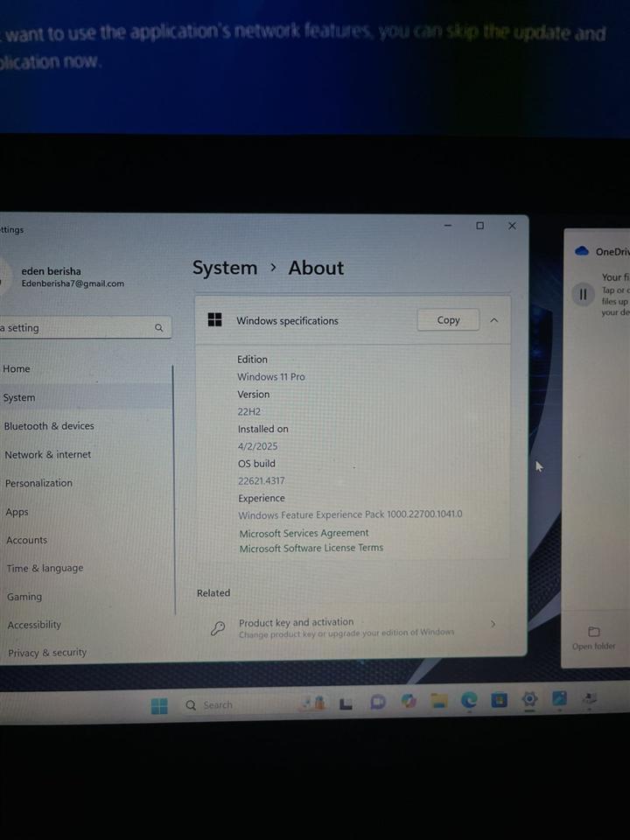Open Network & internet settings
630x840 pixels.
point(86,454)
